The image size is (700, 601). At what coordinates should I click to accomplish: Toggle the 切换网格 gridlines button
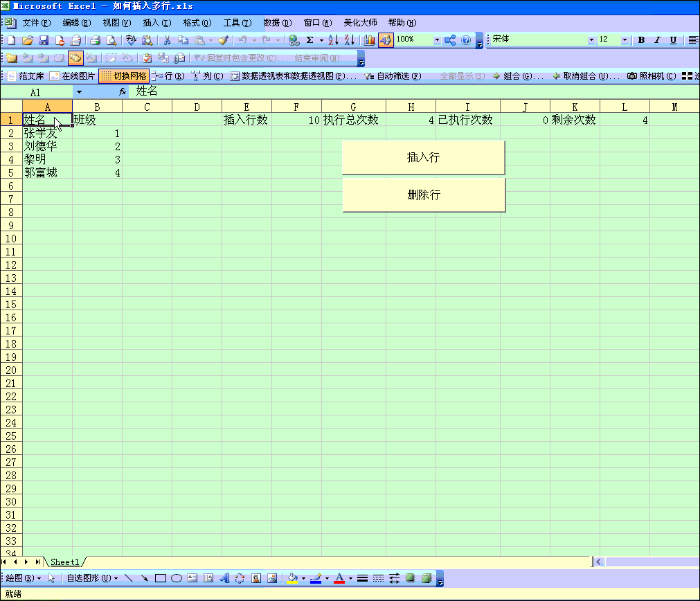124,76
